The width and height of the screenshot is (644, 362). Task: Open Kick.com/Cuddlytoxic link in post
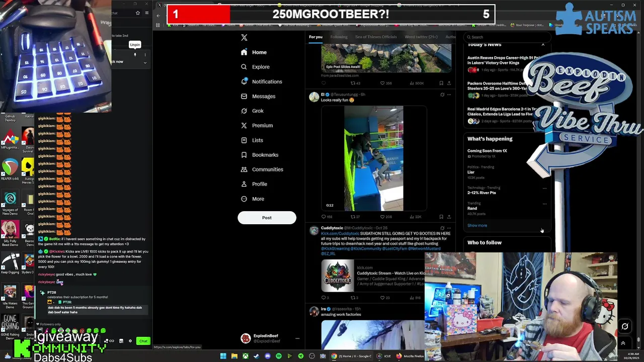coord(340,233)
